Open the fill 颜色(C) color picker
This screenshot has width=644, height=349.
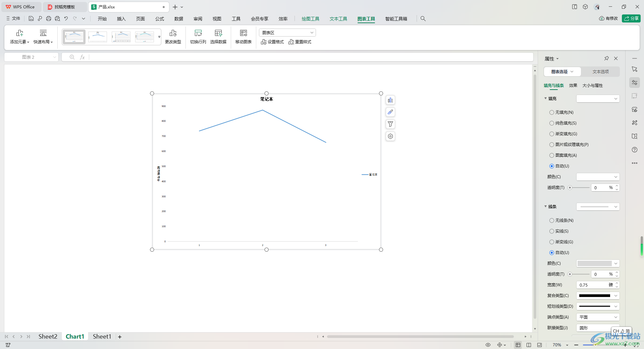pyautogui.click(x=598, y=177)
